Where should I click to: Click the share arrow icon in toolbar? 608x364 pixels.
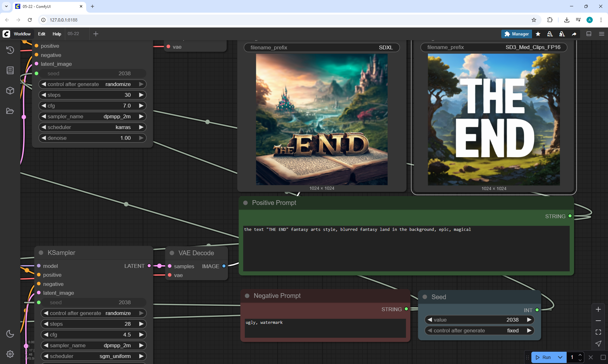[574, 34]
